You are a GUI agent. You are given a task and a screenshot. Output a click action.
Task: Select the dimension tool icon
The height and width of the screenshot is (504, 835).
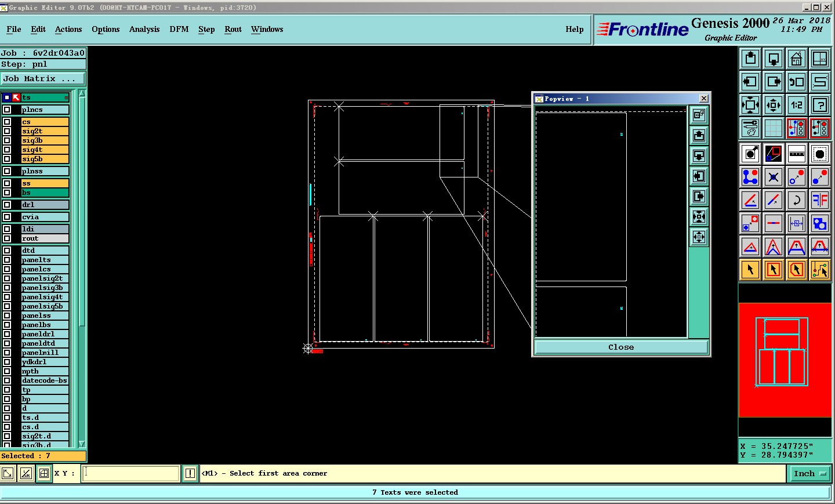(797, 223)
